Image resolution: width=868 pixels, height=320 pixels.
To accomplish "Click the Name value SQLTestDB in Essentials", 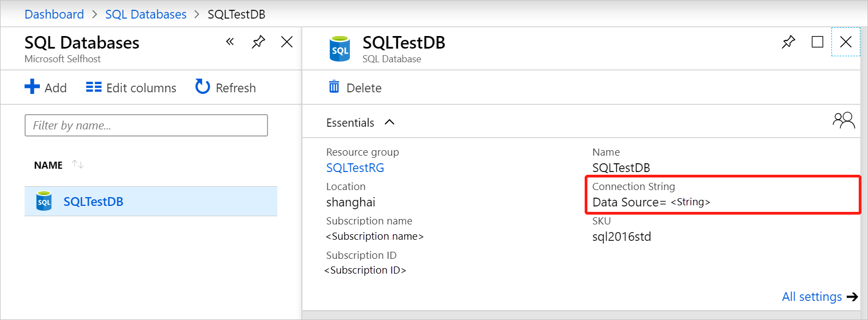I will (x=621, y=168).
